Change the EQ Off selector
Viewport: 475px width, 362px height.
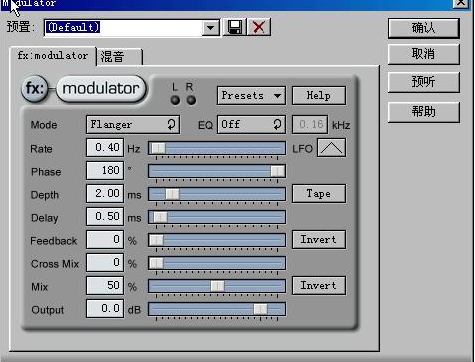tap(251, 125)
